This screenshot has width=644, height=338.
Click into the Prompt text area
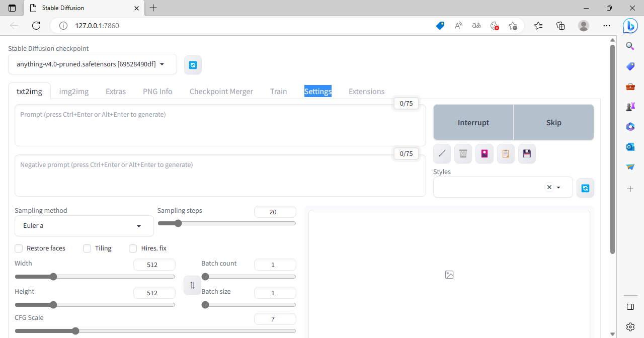(220, 125)
